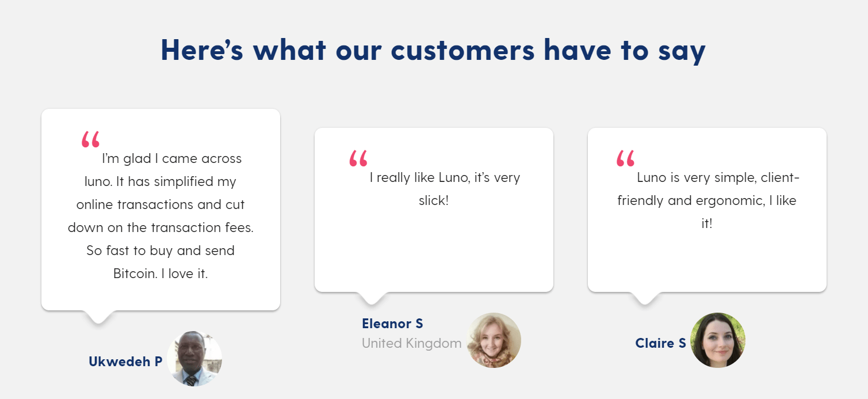The height and width of the screenshot is (399, 868).
Task: Click the name Claire S
Action: coord(660,343)
